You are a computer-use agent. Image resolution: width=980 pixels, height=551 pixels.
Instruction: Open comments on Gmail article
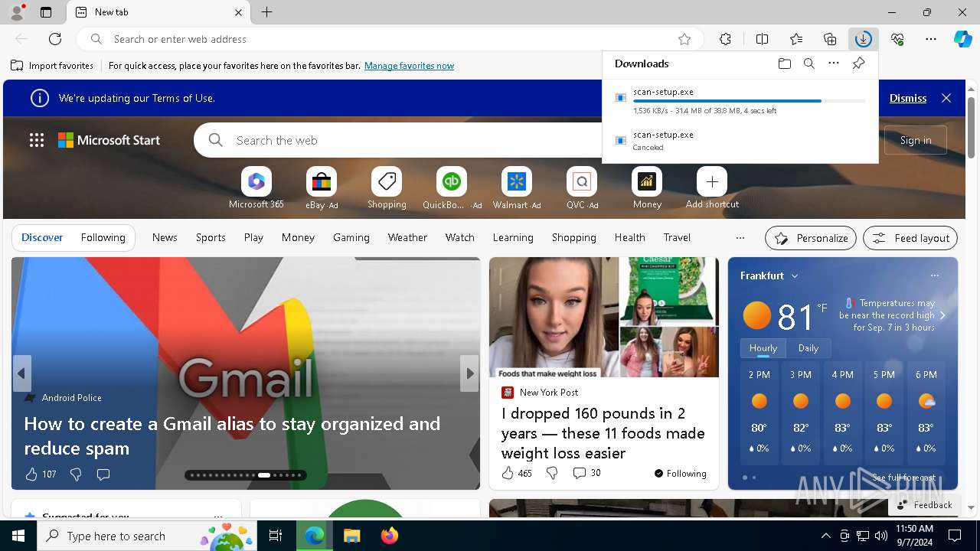pos(103,474)
